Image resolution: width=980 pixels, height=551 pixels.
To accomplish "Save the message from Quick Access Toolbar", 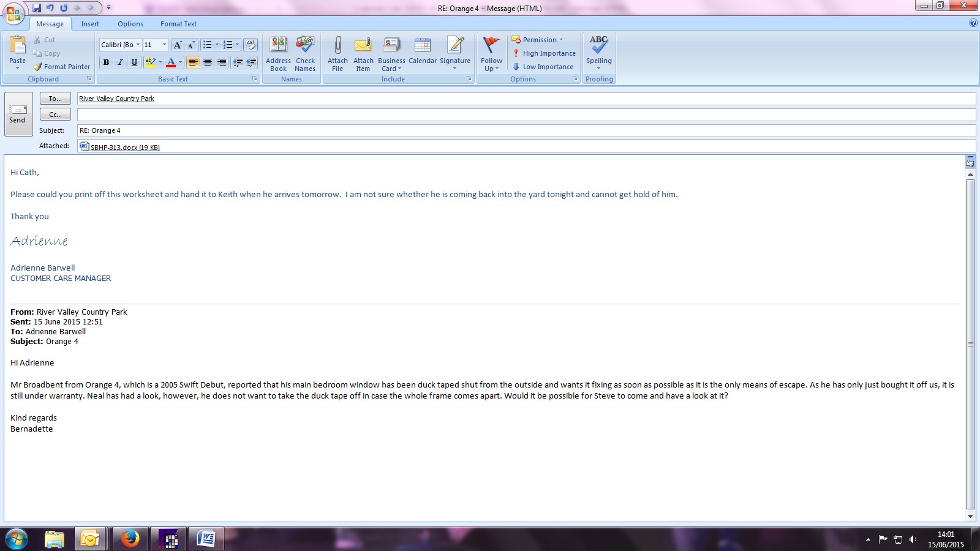I will [x=37, y=8].
